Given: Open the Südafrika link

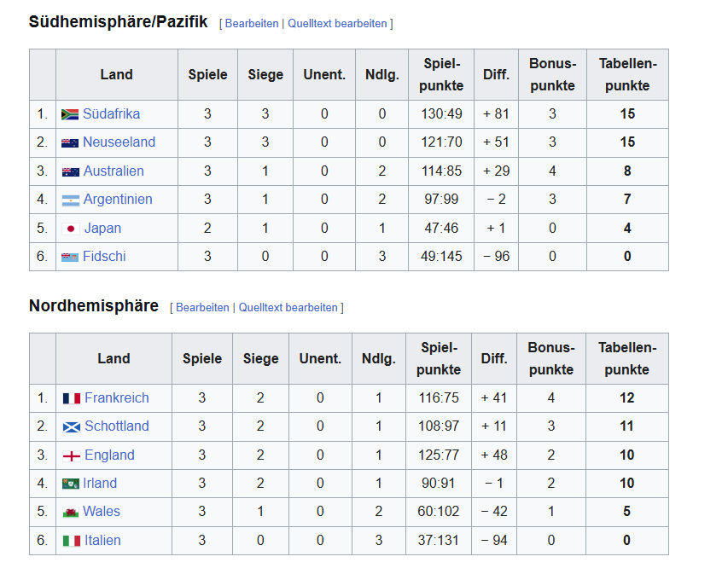Looking at the screenshot, I should point(112,113).
